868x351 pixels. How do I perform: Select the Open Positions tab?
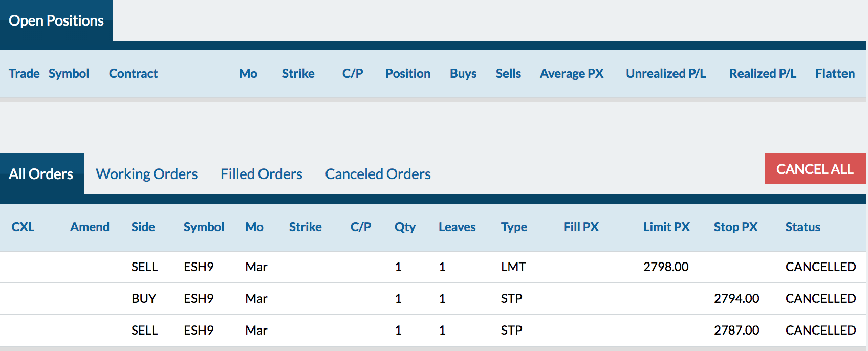pos(56,20)
